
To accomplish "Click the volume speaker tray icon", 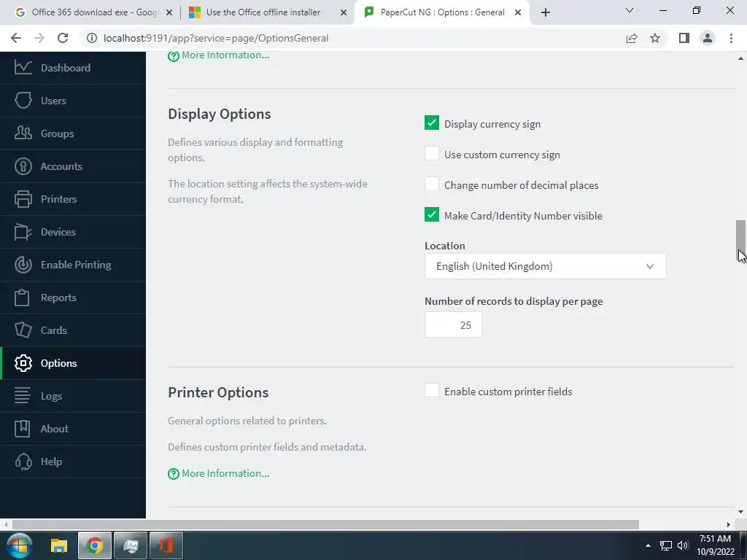I will click(683, 545).
